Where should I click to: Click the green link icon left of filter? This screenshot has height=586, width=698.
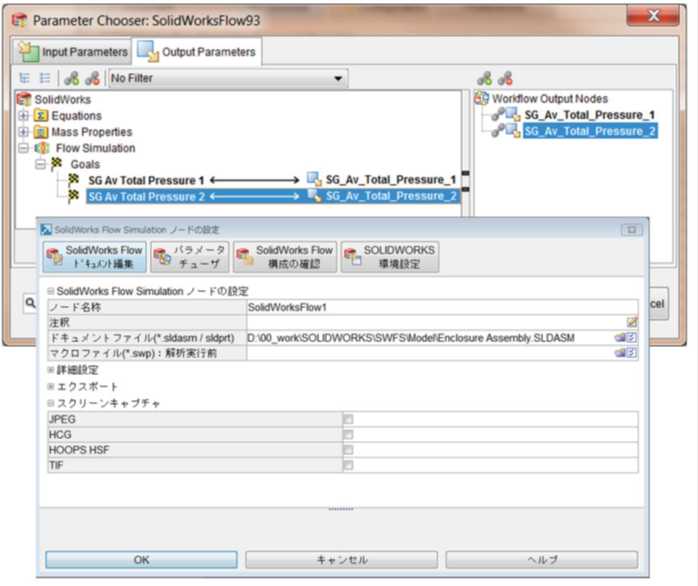click(x=72, y=78)
